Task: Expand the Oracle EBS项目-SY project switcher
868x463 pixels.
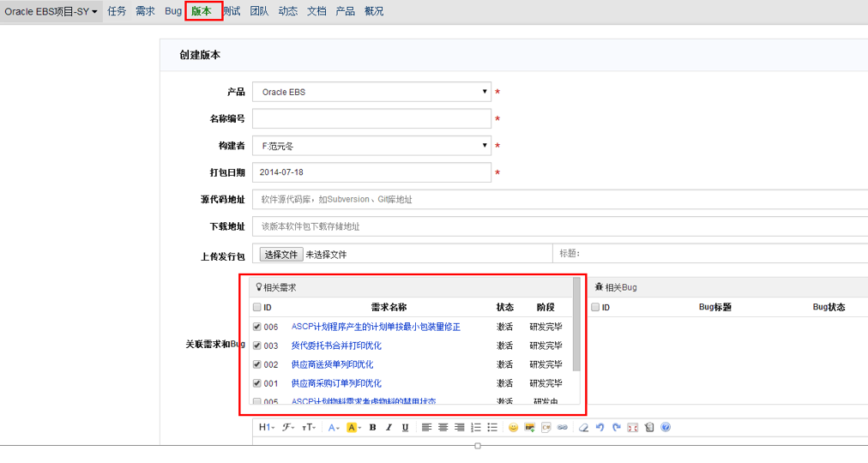Action: [51, 11]
